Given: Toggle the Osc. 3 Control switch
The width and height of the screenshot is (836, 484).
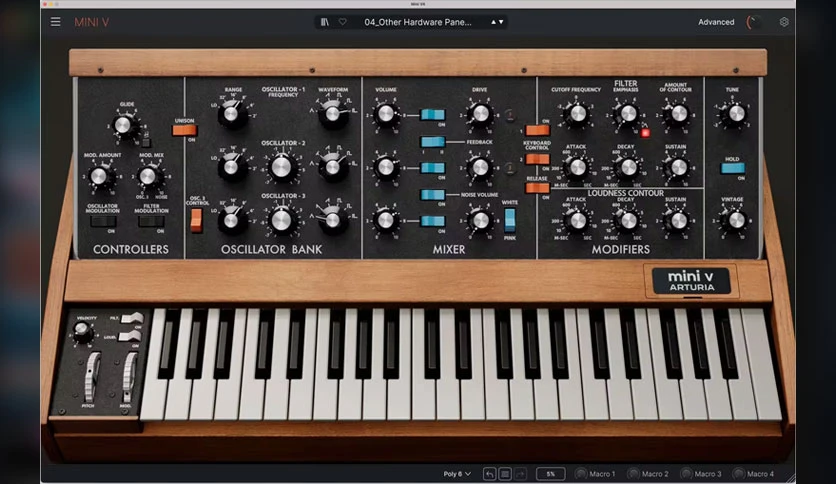Looking at the screenshot, I should 196,220.
